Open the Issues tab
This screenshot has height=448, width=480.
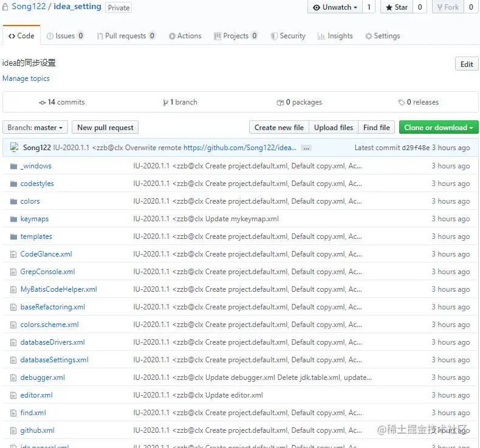[x=65, y=36]
